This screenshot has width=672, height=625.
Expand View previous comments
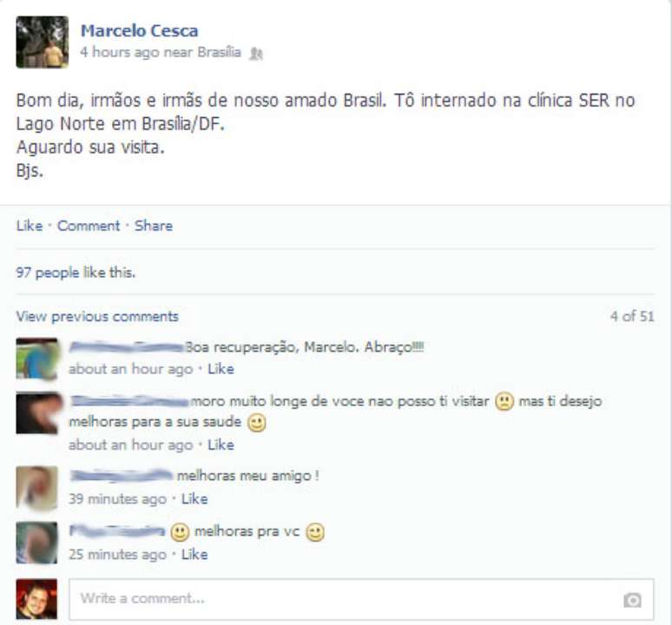coord(97,317)
